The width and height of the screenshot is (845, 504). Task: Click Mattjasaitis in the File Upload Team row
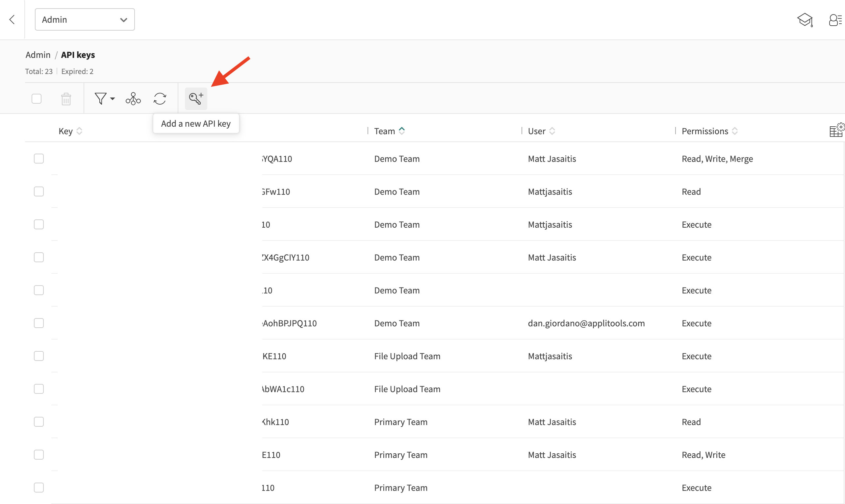pyautogui.click(x=550, y=356)
